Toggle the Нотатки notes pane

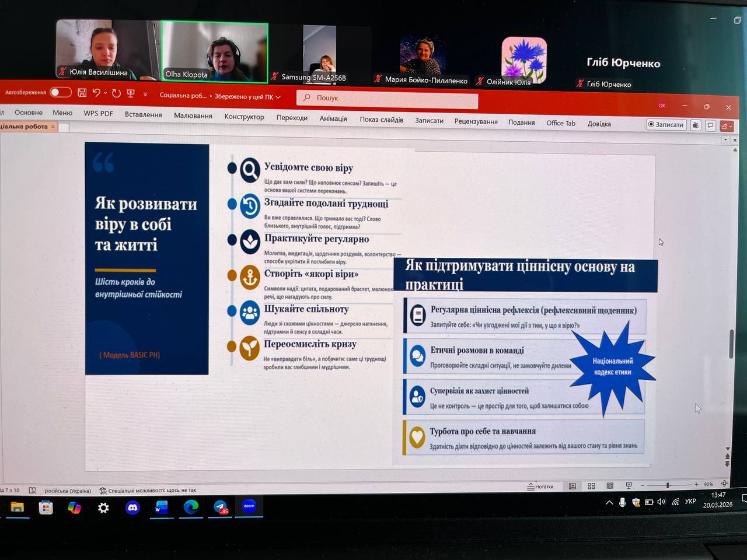(x=540, y=487)
